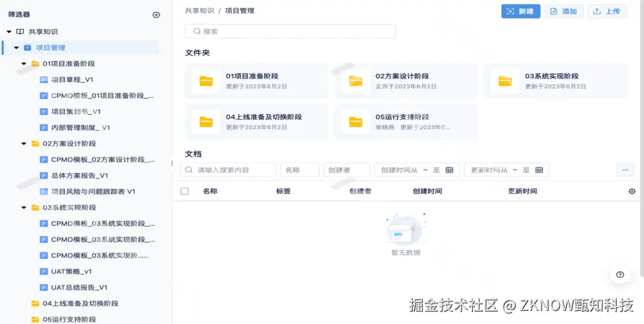Click the 标签 column header
Screen dimensions: 644x324
[x=283, y=191]
